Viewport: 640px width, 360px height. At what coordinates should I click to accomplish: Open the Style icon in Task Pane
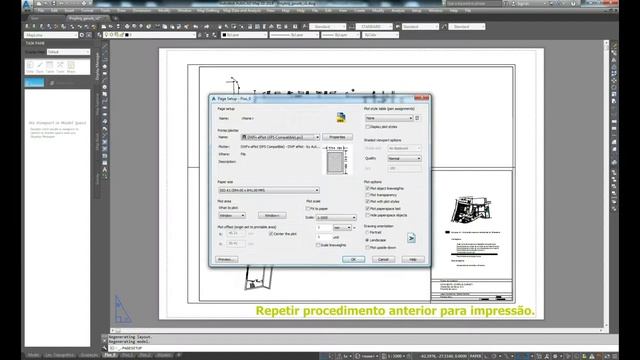40,67
